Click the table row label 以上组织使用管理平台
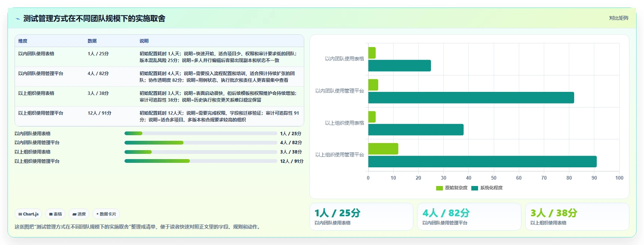 coord(41,113)
